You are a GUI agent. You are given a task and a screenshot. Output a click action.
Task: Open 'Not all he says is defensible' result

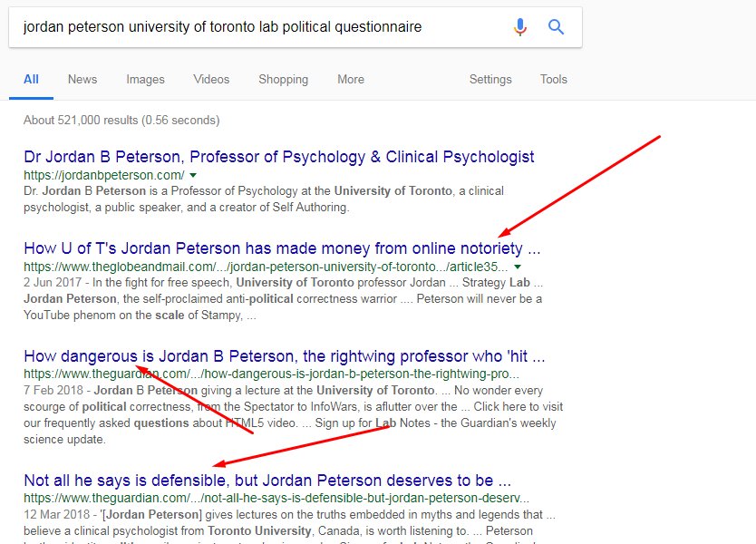pos(267,481)
